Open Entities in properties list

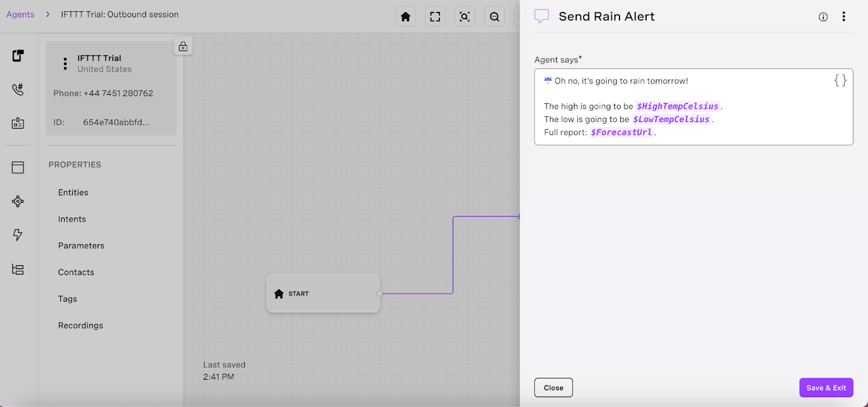pyautogui.click(x=73, y=193)
